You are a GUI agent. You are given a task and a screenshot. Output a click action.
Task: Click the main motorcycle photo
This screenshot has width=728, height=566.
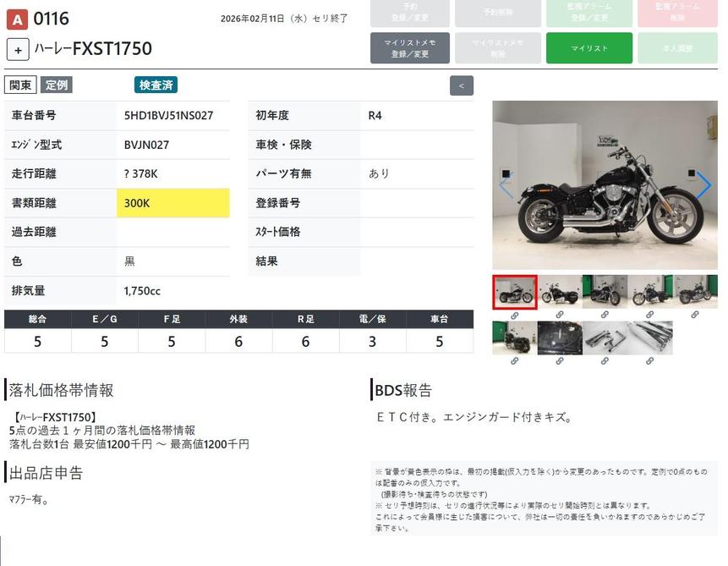(x=605, y=185)
